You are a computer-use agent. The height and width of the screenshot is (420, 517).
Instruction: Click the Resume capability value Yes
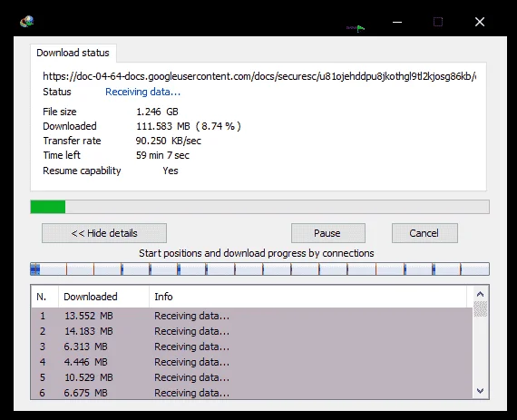click(x=171, y=171)
